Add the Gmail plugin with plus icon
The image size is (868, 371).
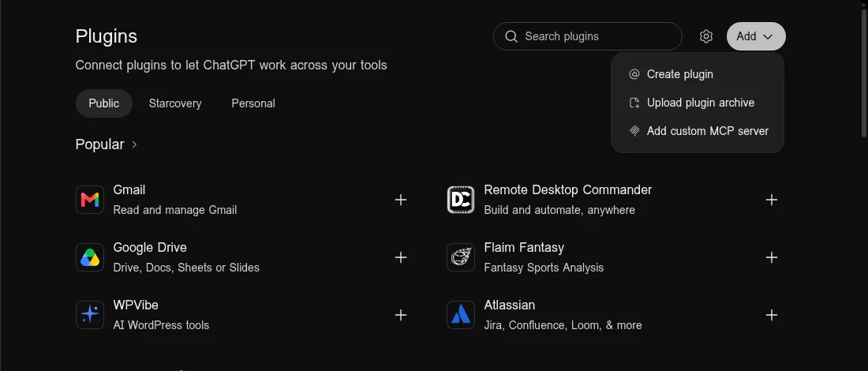pos(401,200)
